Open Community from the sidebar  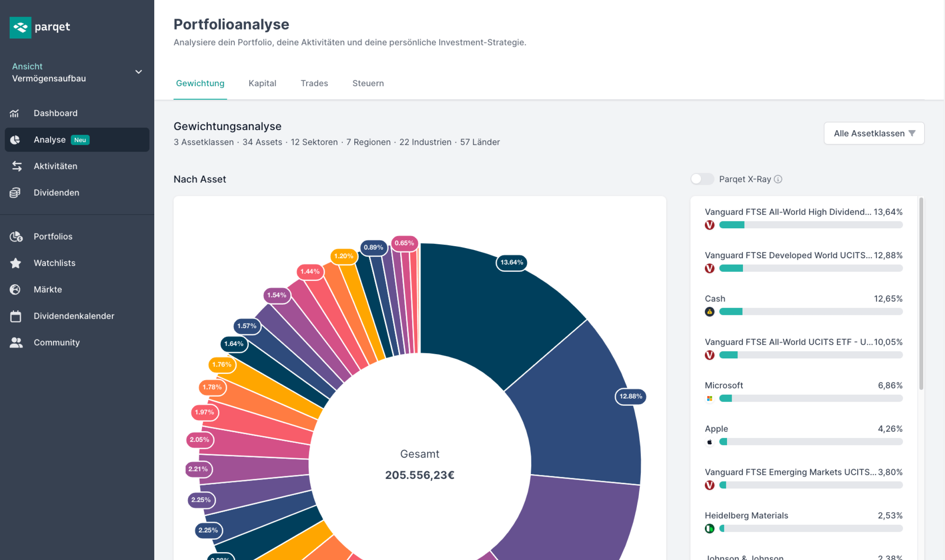77,343
